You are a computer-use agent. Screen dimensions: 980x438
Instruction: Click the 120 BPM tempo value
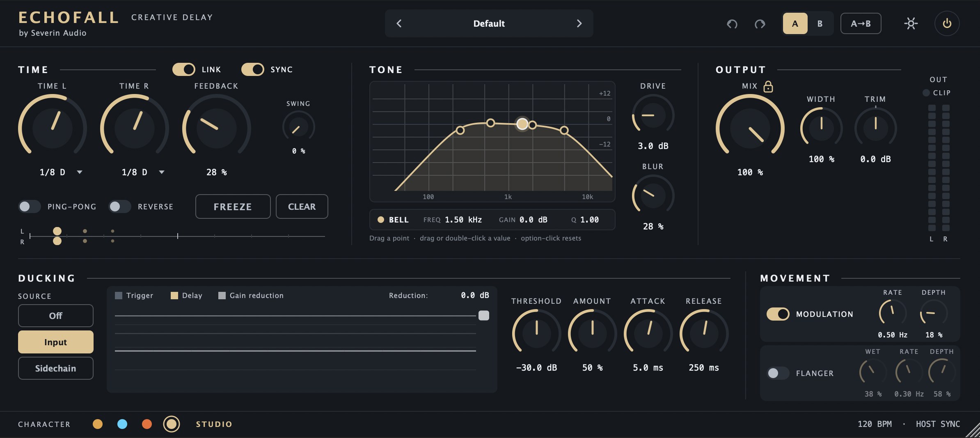click(875, 424)
